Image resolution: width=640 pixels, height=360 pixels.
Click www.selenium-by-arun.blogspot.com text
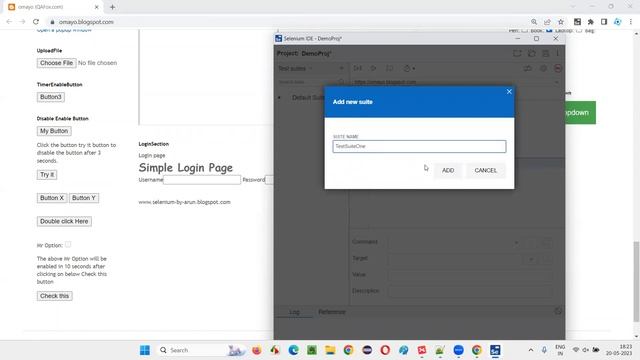pyautogui.click(x=184, y=202)
